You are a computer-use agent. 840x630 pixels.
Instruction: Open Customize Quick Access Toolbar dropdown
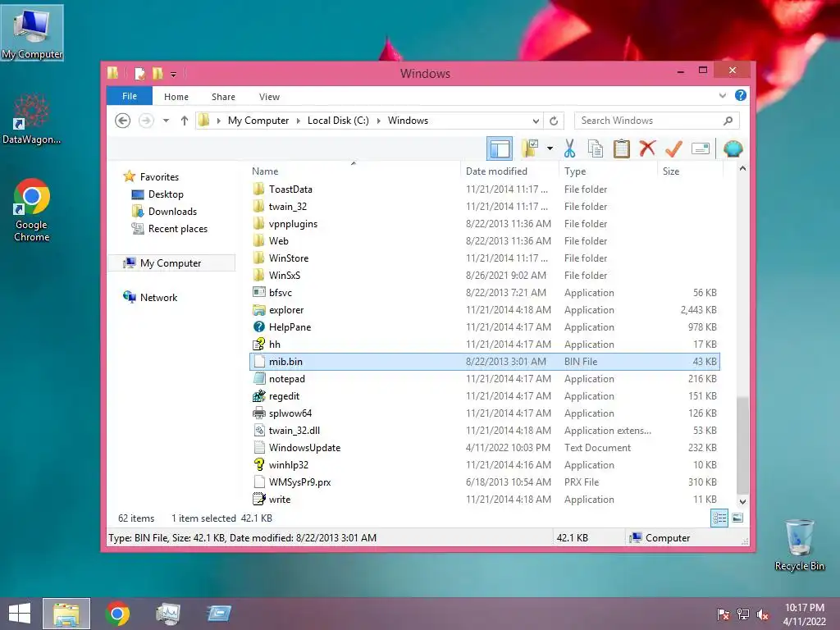coord(174,74)
